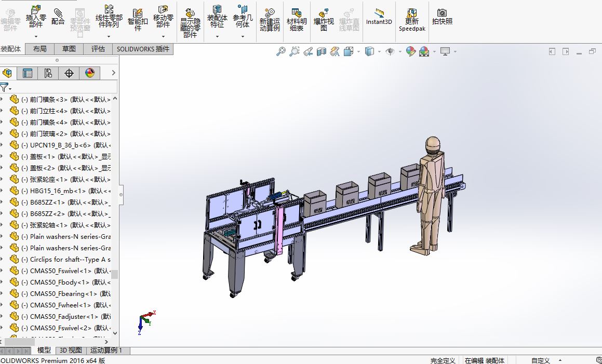Select the Mate (配合) tool
Image resolution: width=602 pixels, height=364 pixels.
click(58, 17)
